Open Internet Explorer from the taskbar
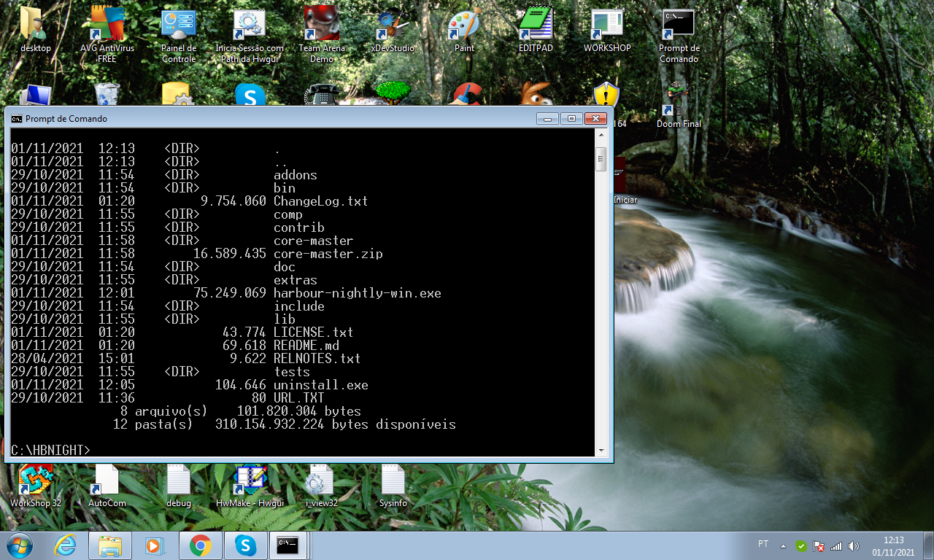Image resolution: width=934 pixels, height=560 pixels. click(x=66, y=545)
